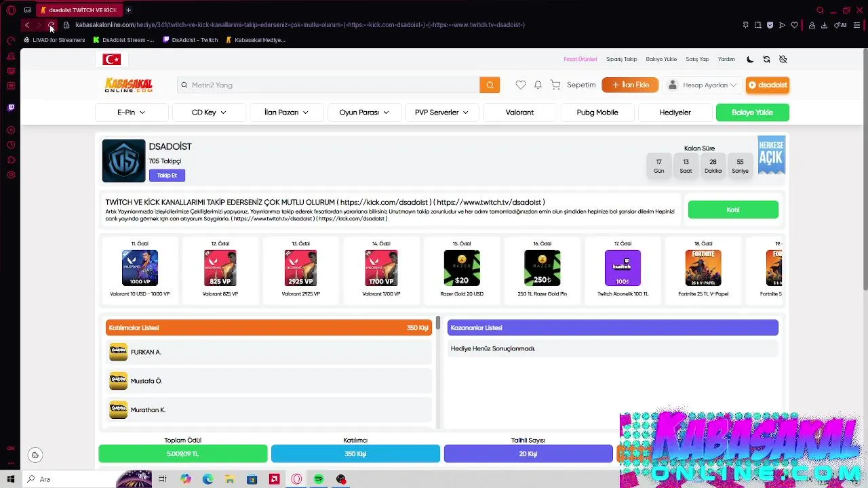This screenshot has width=868, height=488.
Task: Click the site refresh arrows icon
Action: (766, 59)
